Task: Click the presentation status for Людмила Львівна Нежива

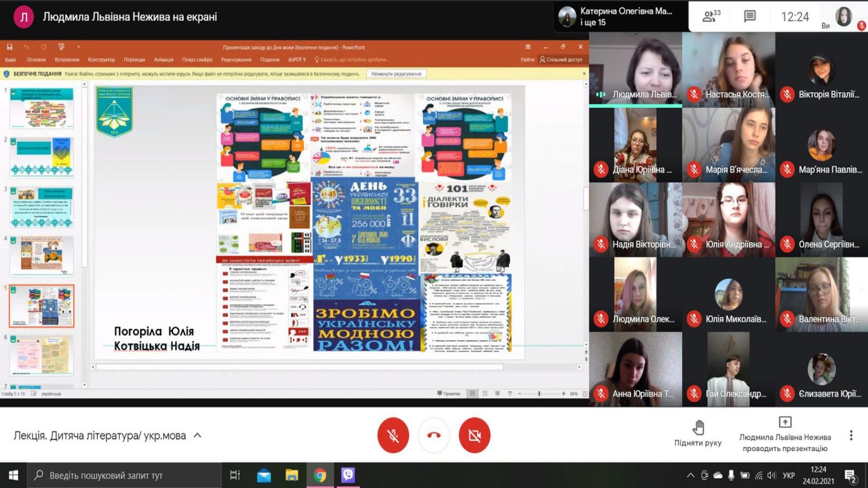Action: tap(784, 435)
